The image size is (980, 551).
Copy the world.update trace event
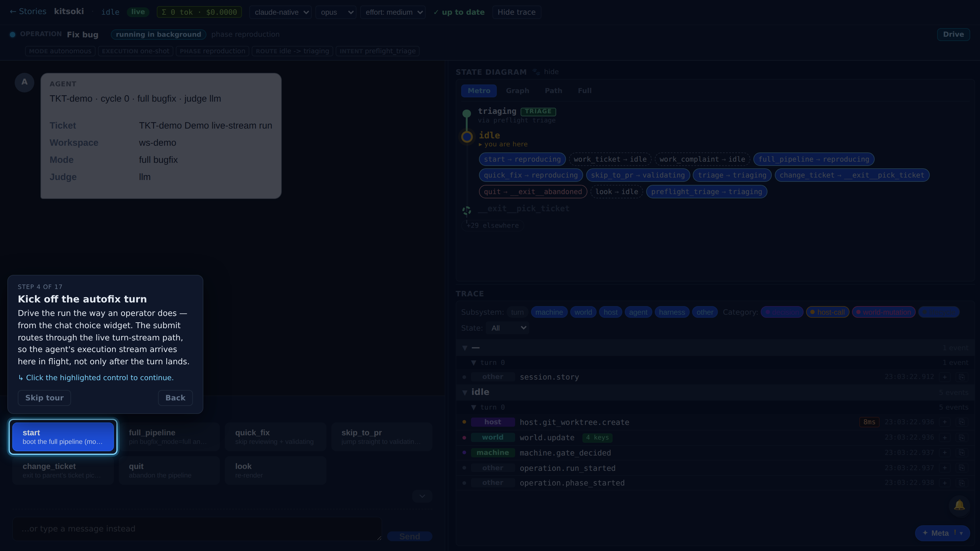pos(961,437)
